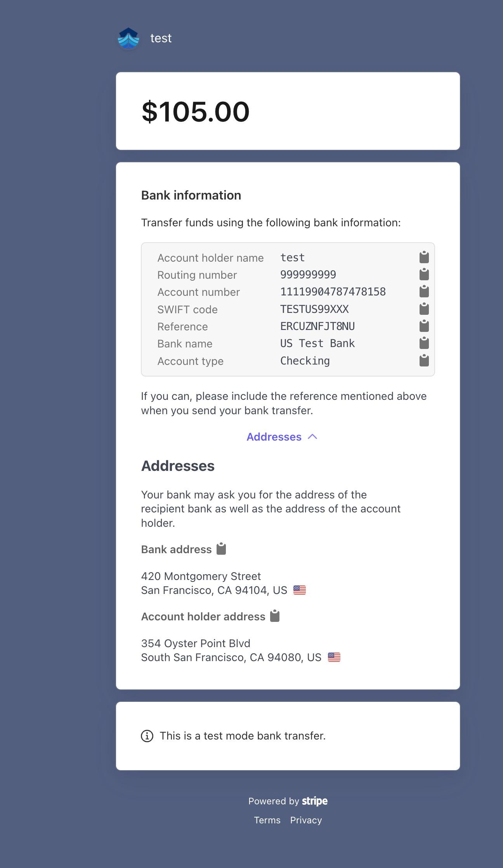Click the US flag beside account holder address

(x=334, y=657)
